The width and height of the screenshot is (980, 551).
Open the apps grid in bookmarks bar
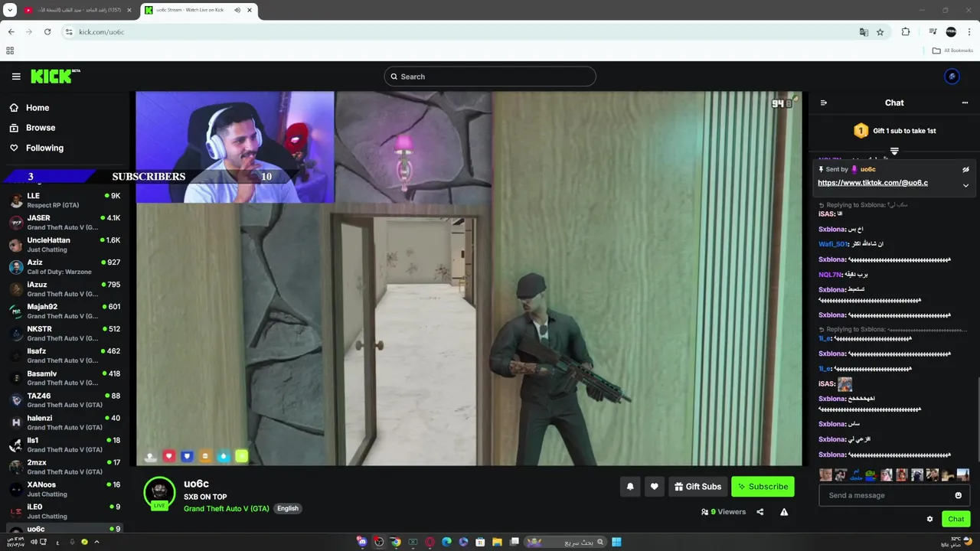coord(10,51)
